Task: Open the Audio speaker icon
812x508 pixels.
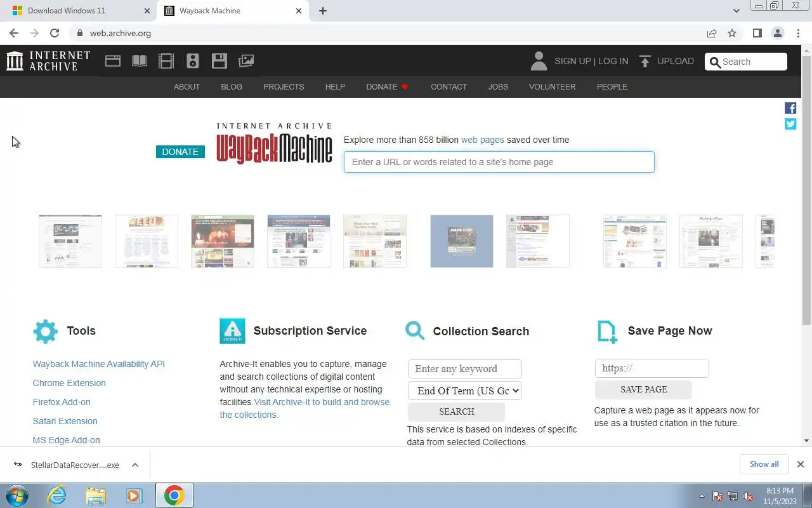Action: tap(193, 61)
